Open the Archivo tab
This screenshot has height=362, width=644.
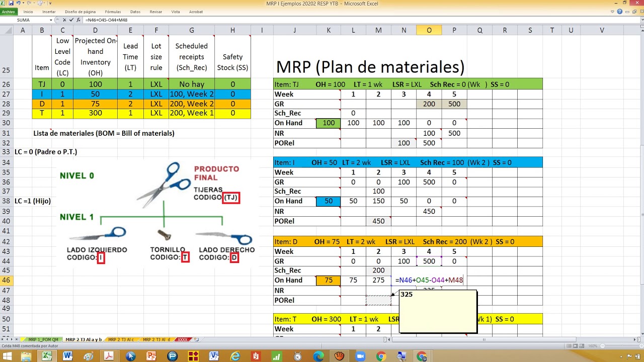[x=8, y=12]
